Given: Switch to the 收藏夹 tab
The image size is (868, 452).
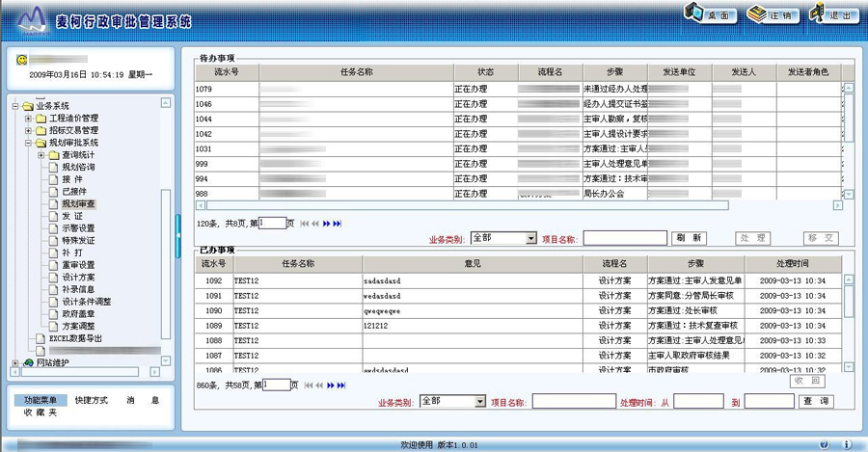Looking at the screenshot, I should 41,413.
